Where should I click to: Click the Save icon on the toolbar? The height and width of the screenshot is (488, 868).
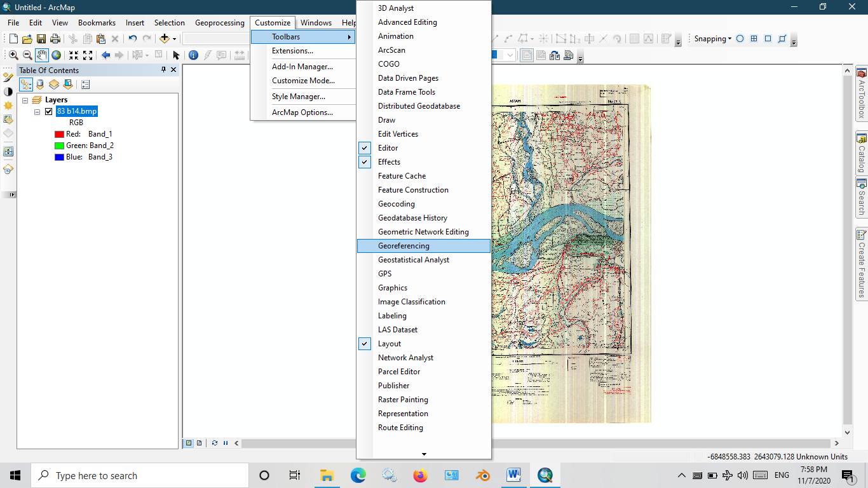pos(41,38)
